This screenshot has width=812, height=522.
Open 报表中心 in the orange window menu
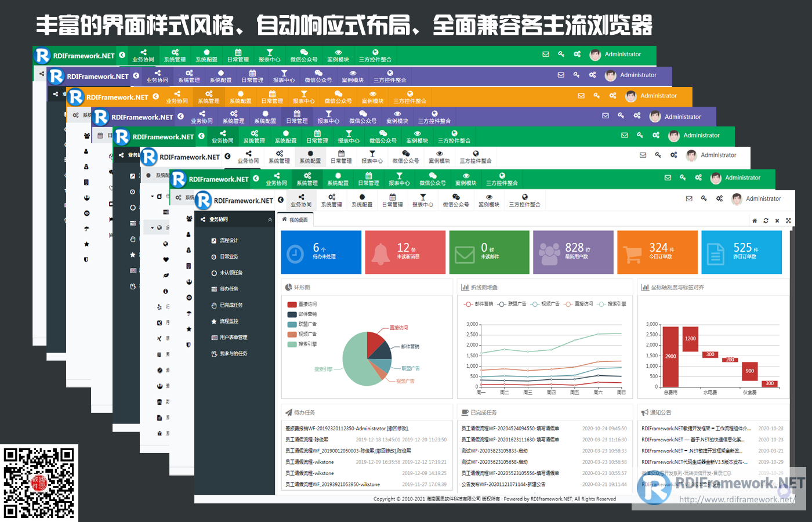pyautogui.click(x=304, y=97)
